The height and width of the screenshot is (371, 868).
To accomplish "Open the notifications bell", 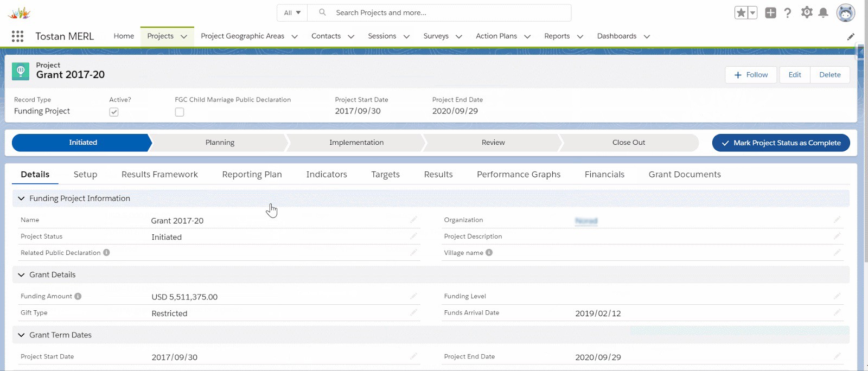I will [x=824, y=12].
